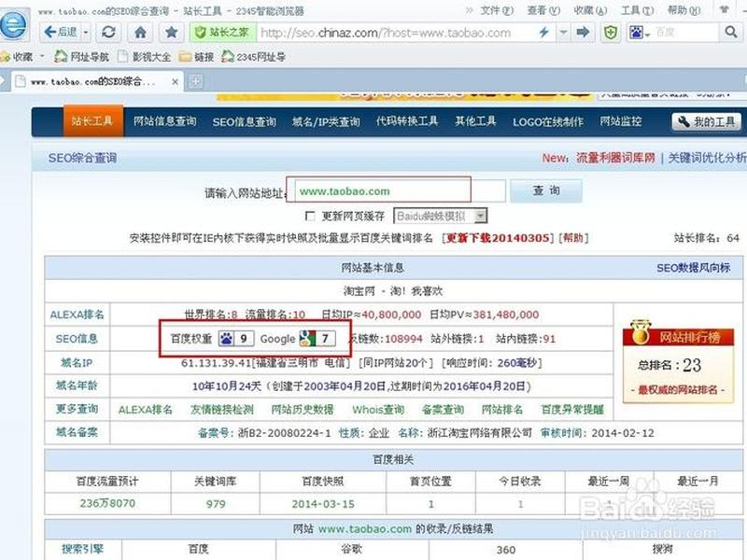Click the Go forward arrow icon
Image resolution: width=747 pixels, height=560 pixels.
pos(583,33)
